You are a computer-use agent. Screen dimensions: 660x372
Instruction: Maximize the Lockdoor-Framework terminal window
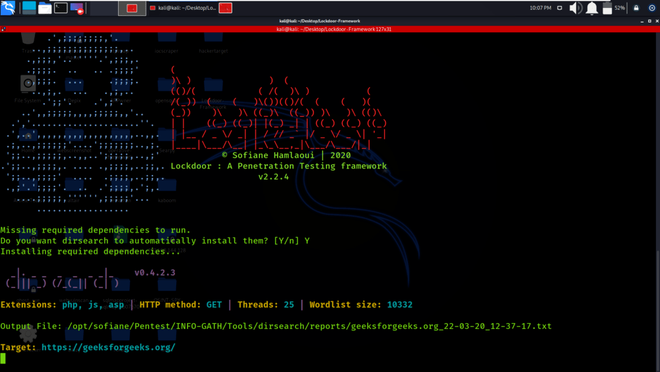tap(649, 21)
